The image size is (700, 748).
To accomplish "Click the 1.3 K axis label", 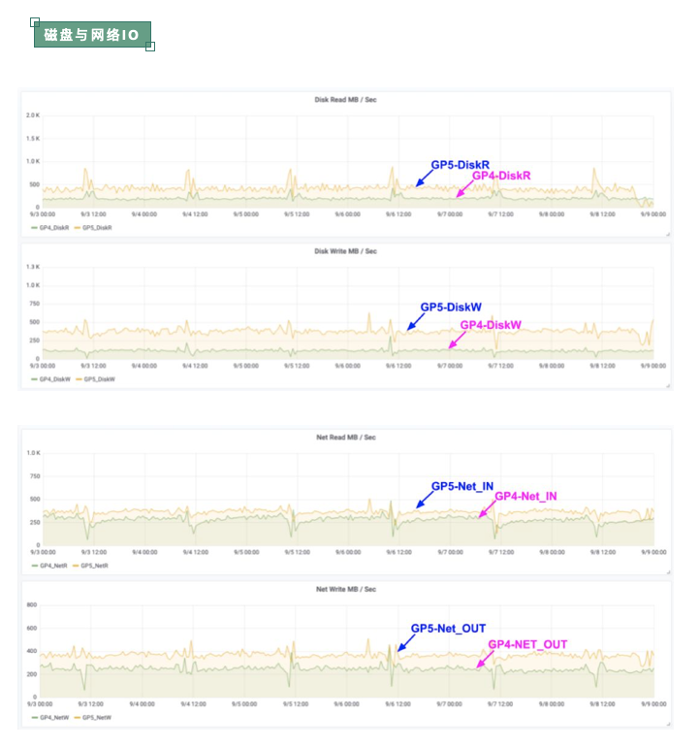I will [x=33, y=267].
